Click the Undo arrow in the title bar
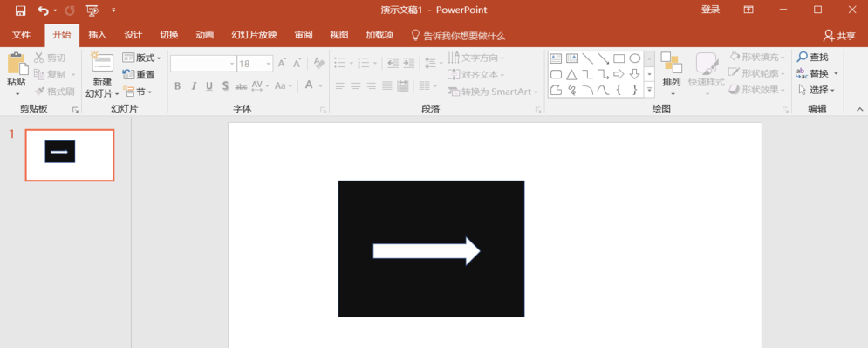This screenshot has width=868, height=348. [x=43, y=10]
